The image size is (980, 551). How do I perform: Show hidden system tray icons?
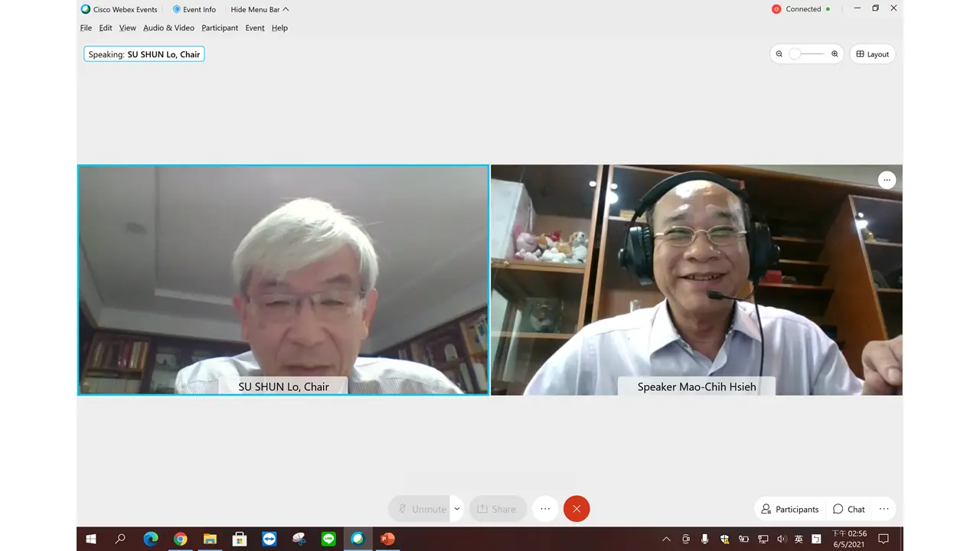pyautogui.click(x=666, y=539)
